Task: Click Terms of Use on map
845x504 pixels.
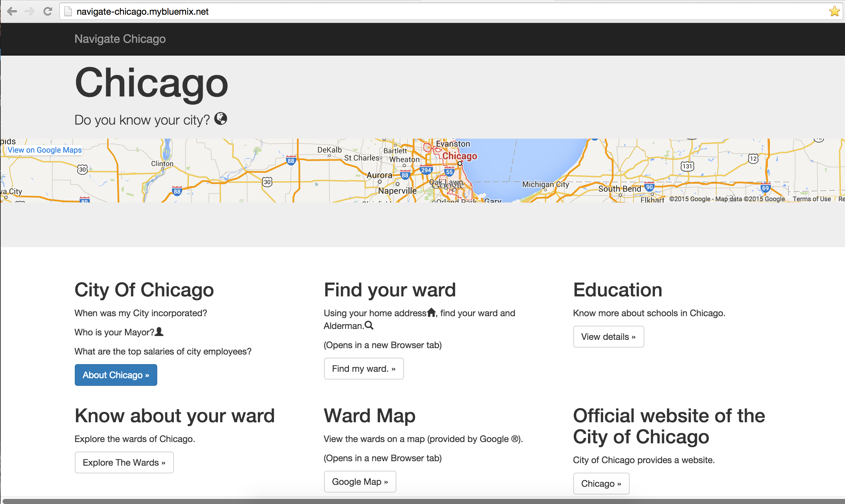Action: (811, 199)
